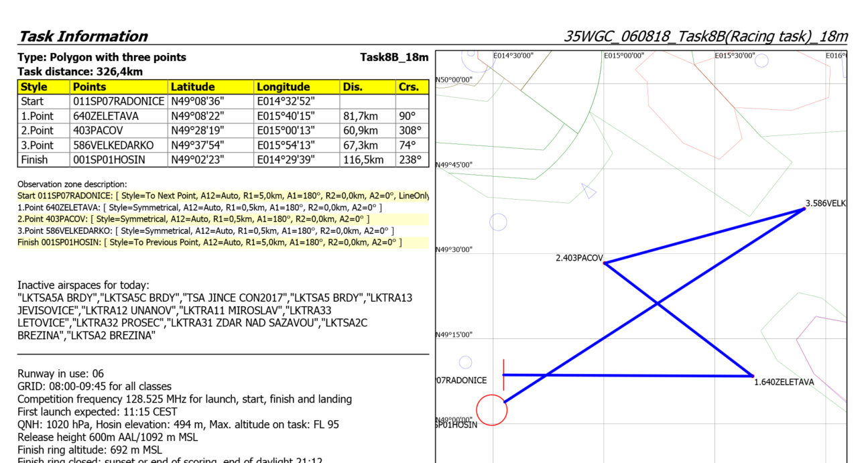Click the crossing point of blue task legs

657,304
